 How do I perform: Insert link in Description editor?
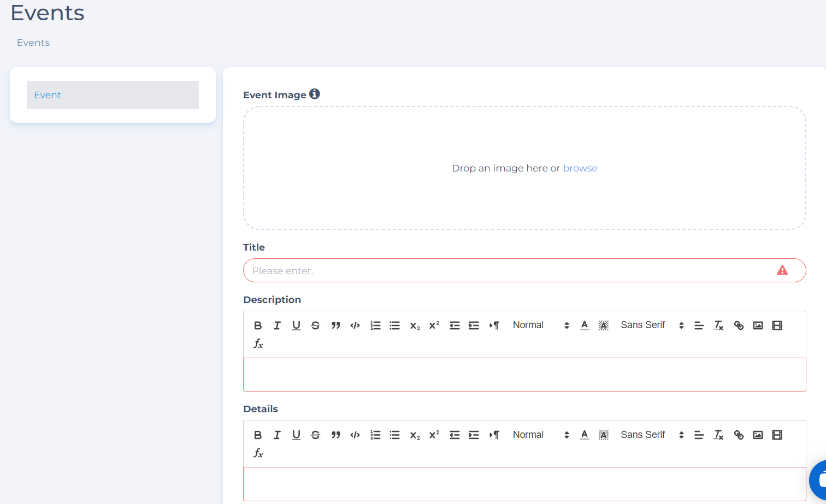pos(739,325)
